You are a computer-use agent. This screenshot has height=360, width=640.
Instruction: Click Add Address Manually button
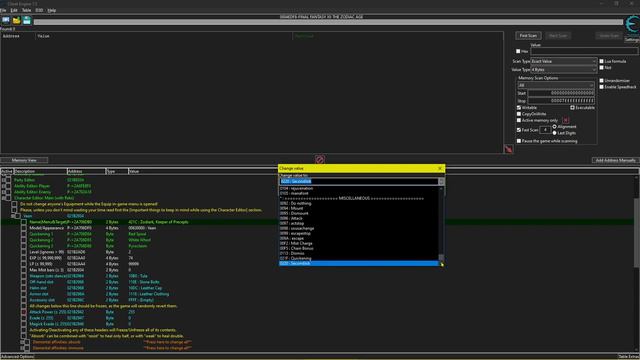(x=615, y=160)
